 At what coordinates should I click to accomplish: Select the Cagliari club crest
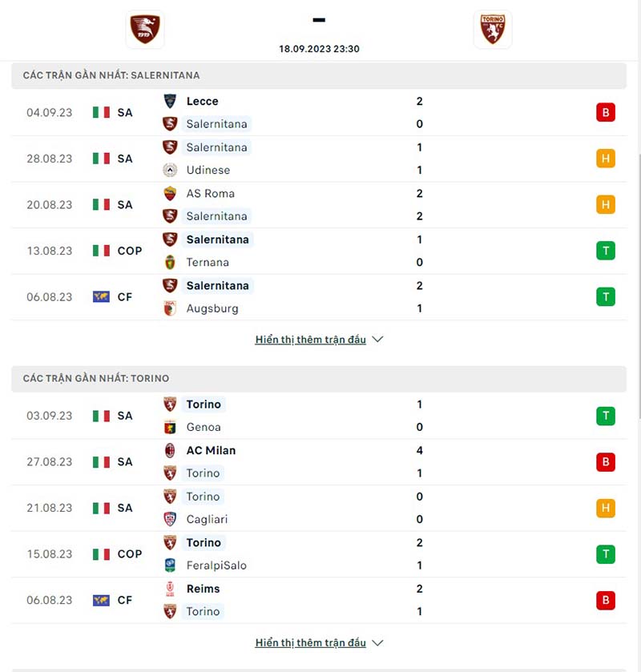[x=170, y=520]
